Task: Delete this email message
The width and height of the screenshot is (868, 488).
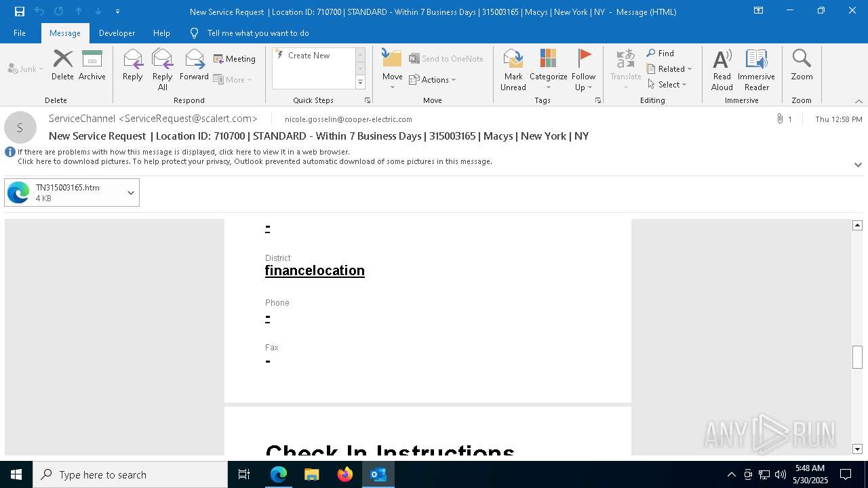Action: coord(62,66)
